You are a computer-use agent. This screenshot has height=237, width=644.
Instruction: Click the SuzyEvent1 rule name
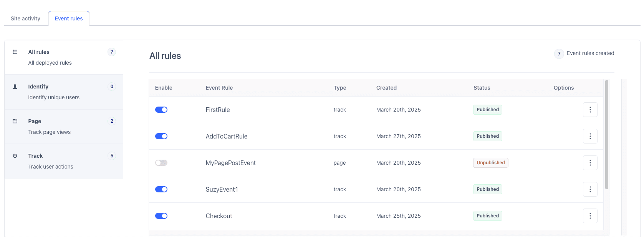pos(222,189)
